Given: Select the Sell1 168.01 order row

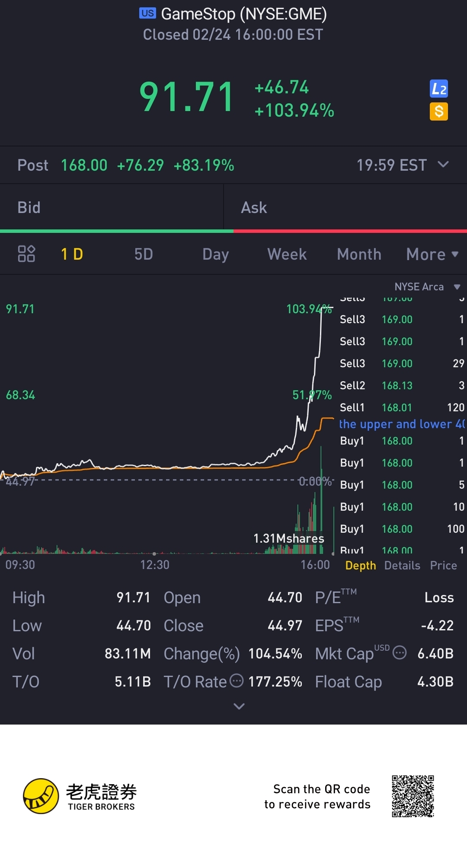Looking at the screenshot, I should (x=402, y=407).
